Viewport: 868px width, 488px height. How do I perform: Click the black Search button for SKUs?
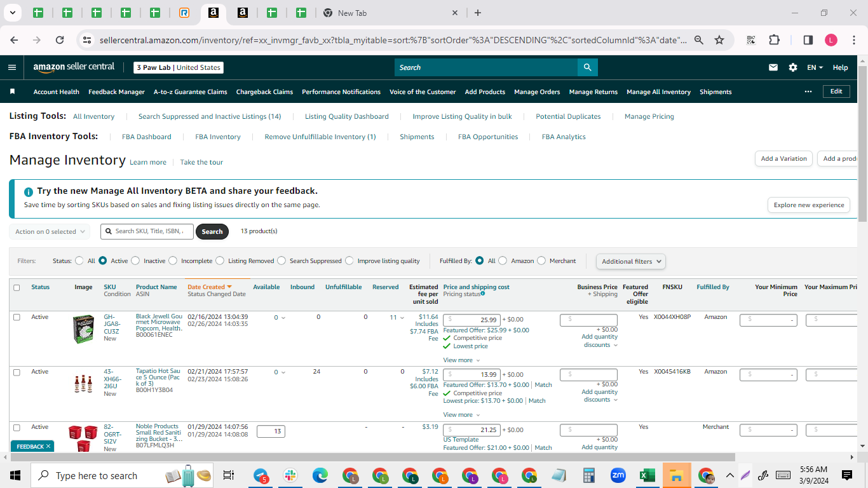[212, 231]
